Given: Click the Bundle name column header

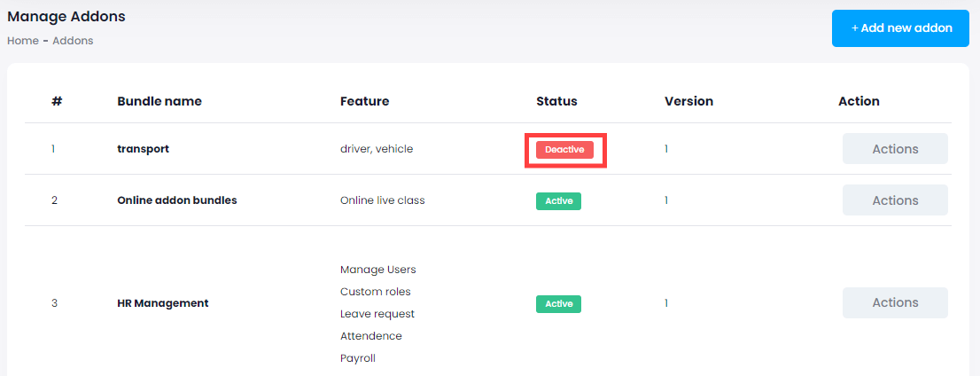Looking at the screenshot, I should pos(159,101).
